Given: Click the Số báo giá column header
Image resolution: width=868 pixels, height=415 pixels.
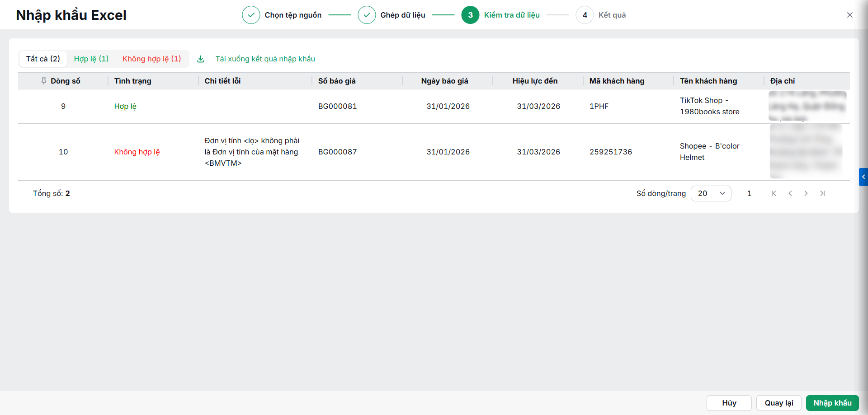Looking at the screenshot, I should (337, 81).
